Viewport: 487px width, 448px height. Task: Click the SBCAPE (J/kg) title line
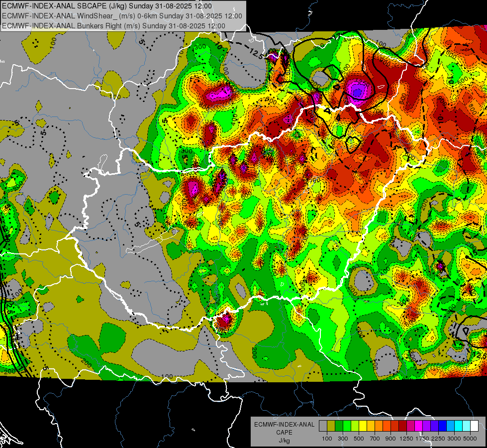(107, 6)
